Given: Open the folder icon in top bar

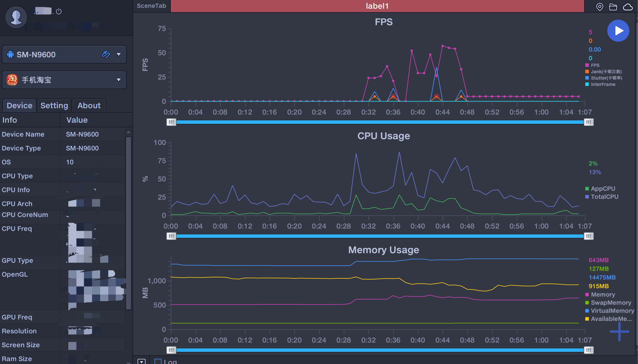Looking at the screenshot, I should point(613,7).
